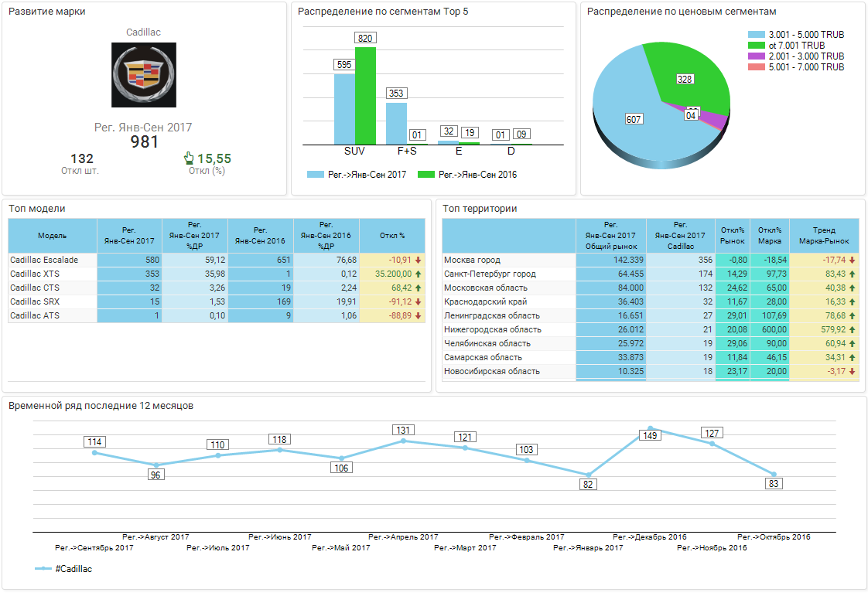Select the Санкт-Петербург город territory row
868x613 pixels.
[x=651, y=274]
